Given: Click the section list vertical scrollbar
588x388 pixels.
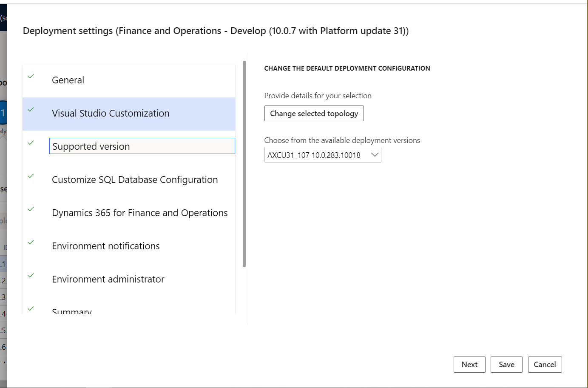Looking at the screenshot, I should pos(244,164).
